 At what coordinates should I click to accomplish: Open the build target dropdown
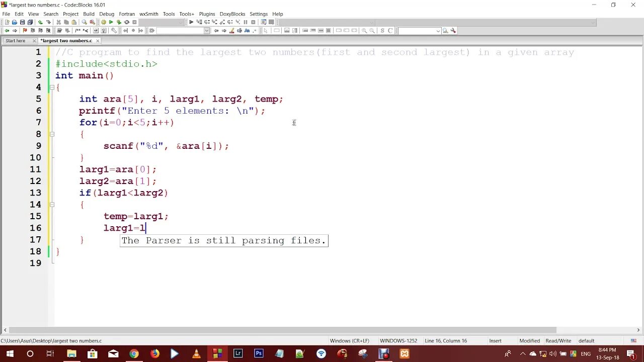coord(180,22)
